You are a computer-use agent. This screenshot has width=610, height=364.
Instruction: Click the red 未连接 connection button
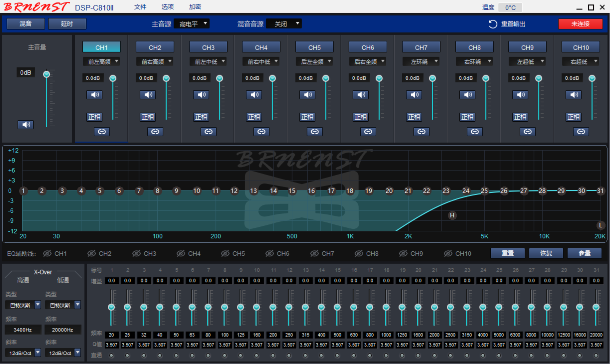pyautogui.click(x=580, y=24)
